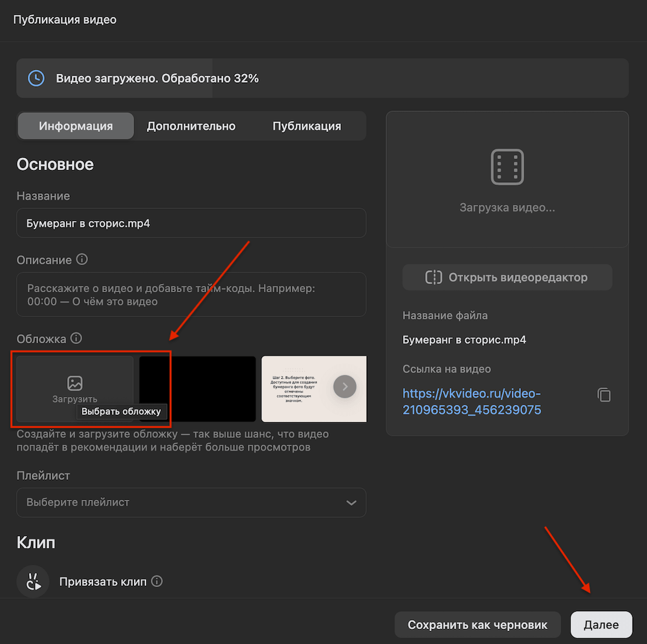Select the black cover thumbnail

(x=197, y=389)
